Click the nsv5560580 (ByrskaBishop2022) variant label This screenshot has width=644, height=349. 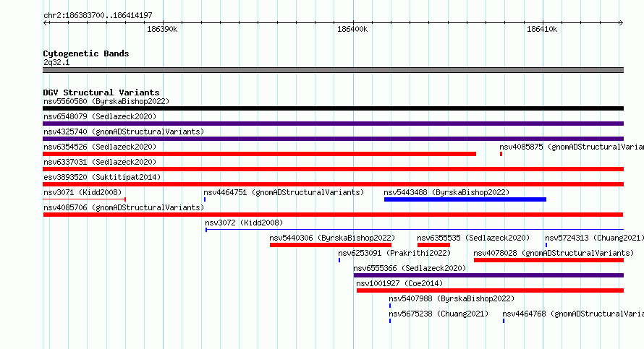click(x=106, y=101)
